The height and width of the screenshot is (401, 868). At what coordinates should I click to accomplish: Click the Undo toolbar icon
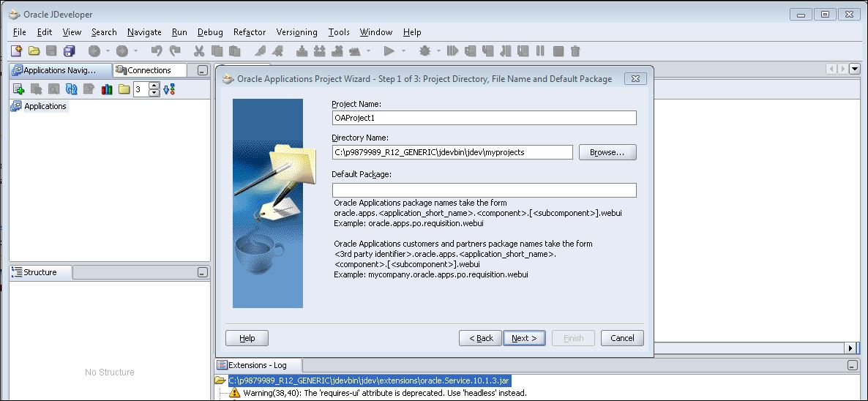pyautogui.click(x=157, y=51)
